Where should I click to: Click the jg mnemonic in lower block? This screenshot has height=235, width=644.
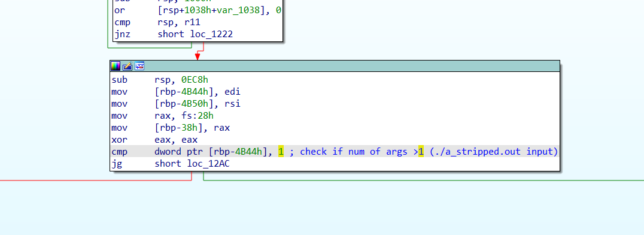(117, 164)
